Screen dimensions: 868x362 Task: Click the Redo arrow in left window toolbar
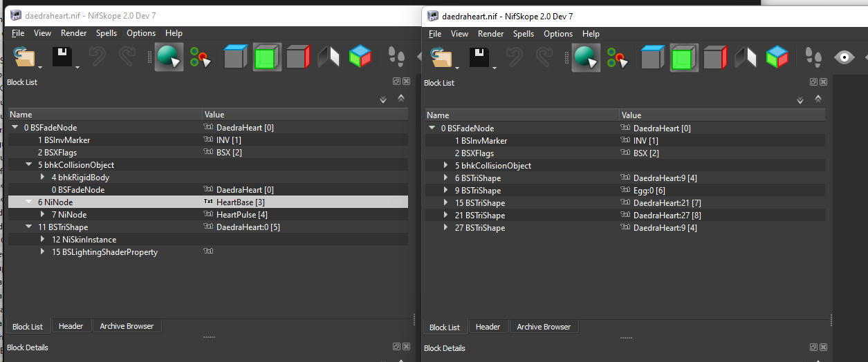pos(127,57)
